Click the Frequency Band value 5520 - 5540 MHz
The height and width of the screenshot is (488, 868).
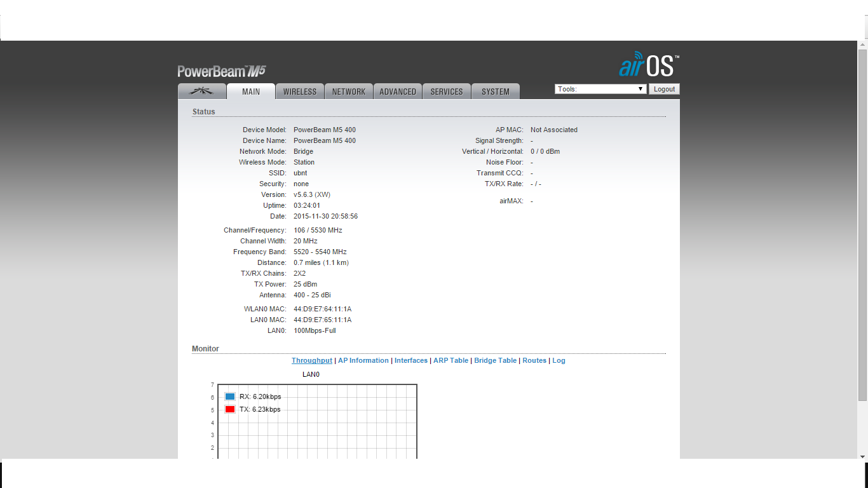point(320,252)
